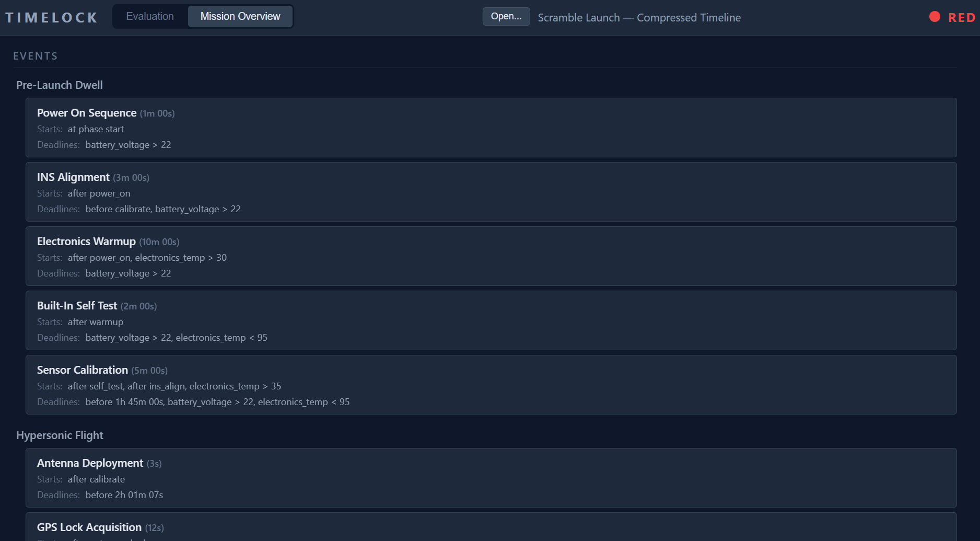Click the TIMELOCK logo text
980x541 pixels.
click(x=51, y=17)
